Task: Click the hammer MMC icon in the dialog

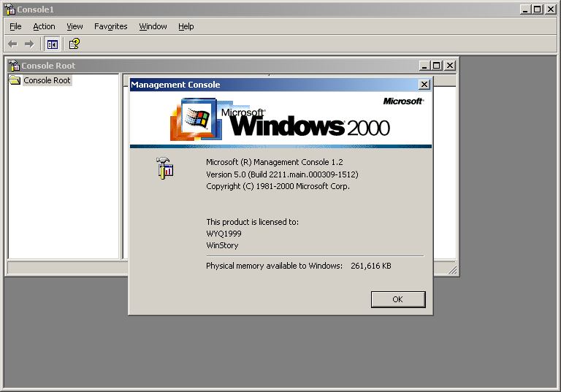Action: (x=164, y=168)
